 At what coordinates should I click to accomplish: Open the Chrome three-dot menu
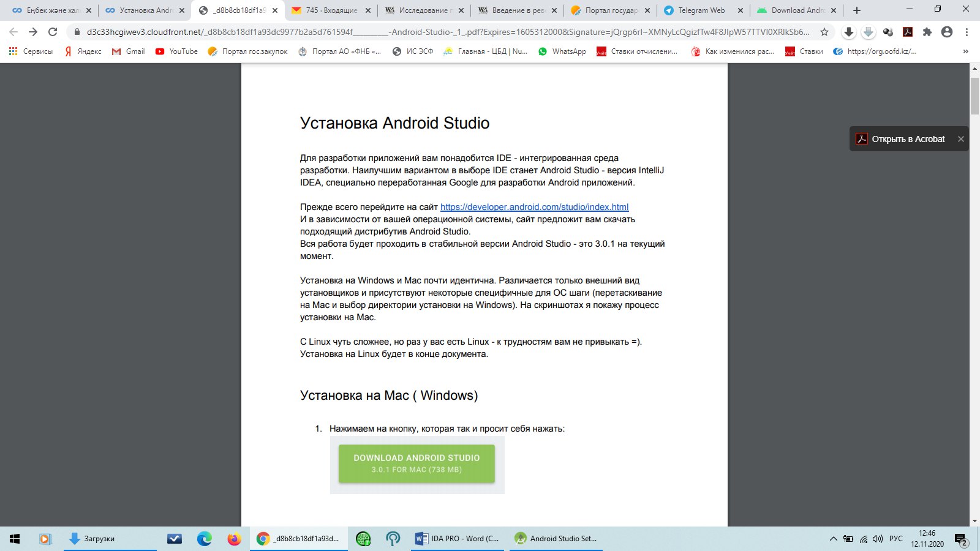(x=967, y=32)
